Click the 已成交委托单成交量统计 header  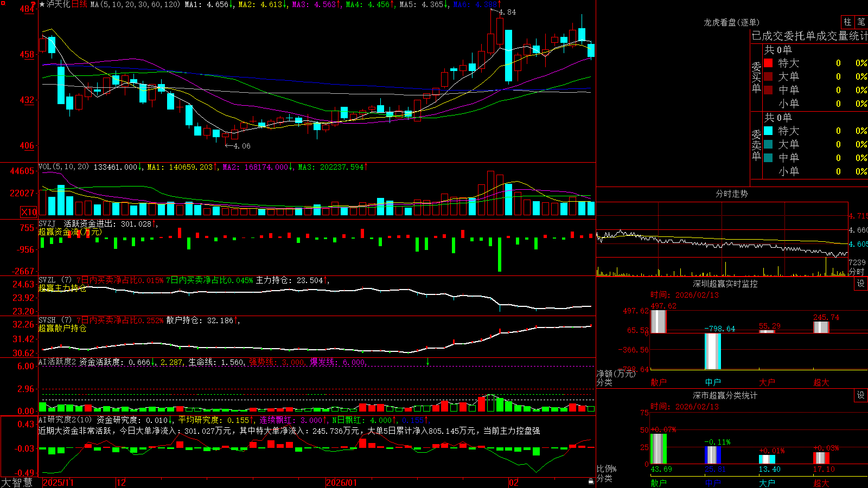(809, 36)
